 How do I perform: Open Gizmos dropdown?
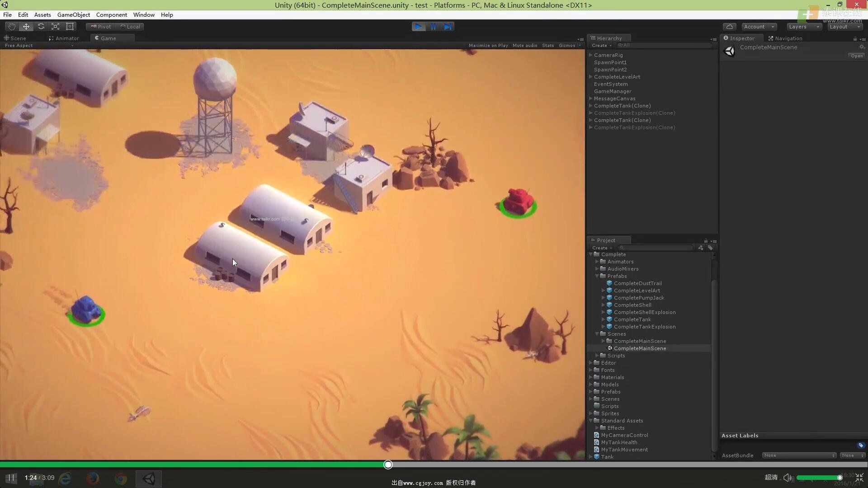pos(570,46)
